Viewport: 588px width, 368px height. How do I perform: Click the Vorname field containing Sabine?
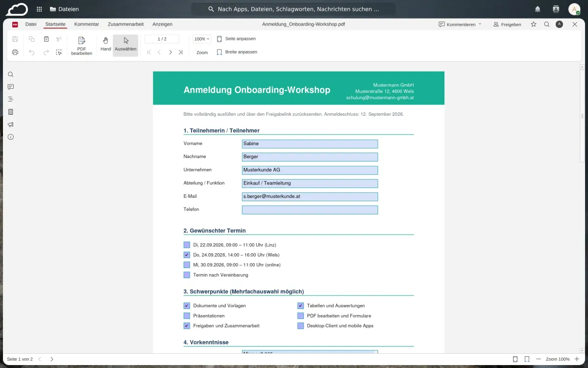[310, 144]
